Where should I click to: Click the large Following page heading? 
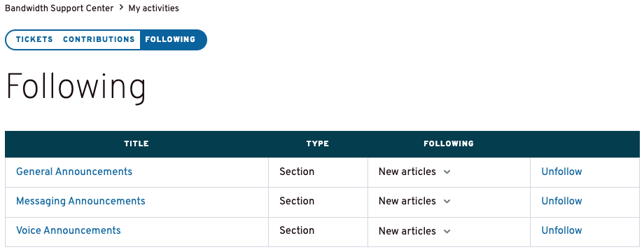(76, 87)
